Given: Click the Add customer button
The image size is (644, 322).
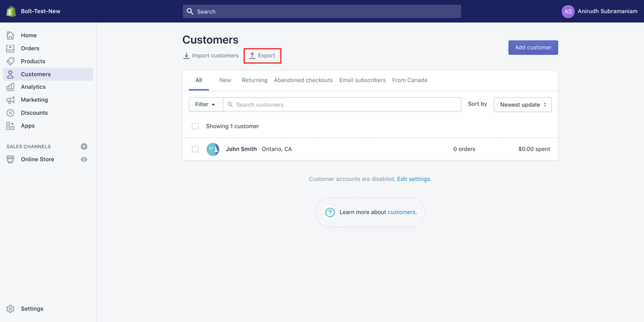Looking at the screenshot, I should pos(533,47).
